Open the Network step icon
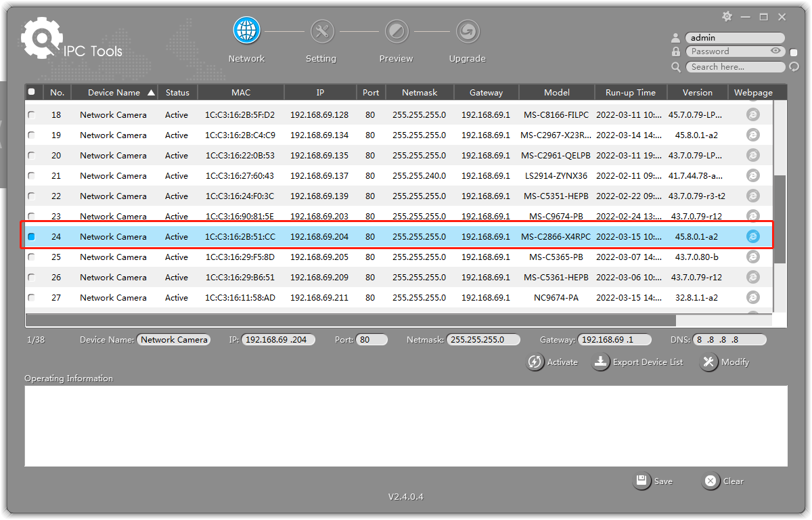This screenshot has width=812, height=520. 246,30
